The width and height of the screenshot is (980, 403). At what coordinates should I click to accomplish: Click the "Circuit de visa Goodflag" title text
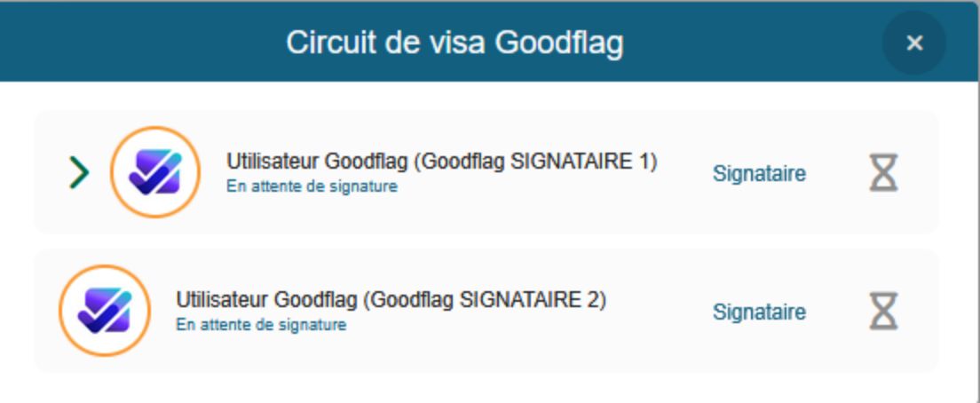pyautogui.click(x=454, y=43)
